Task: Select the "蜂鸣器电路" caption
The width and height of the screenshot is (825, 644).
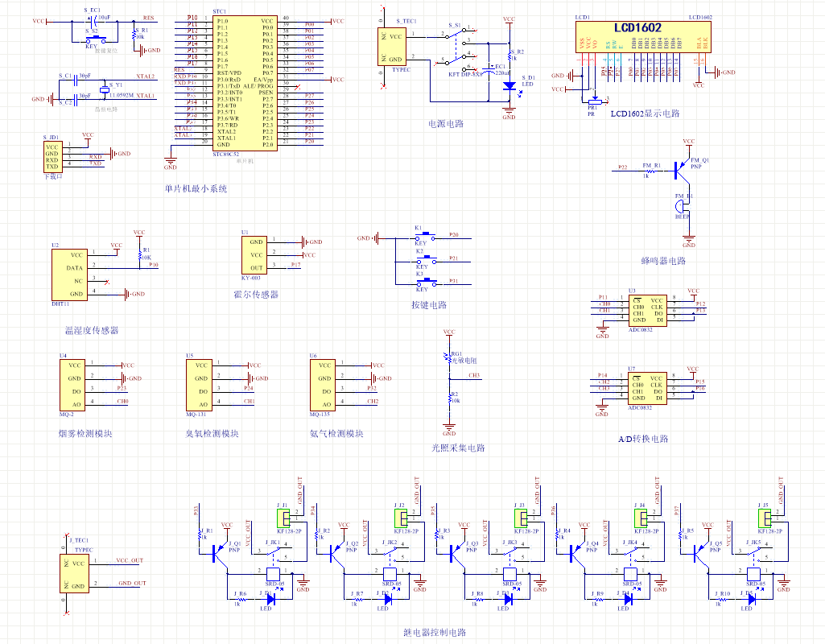Action: [663, 261]
